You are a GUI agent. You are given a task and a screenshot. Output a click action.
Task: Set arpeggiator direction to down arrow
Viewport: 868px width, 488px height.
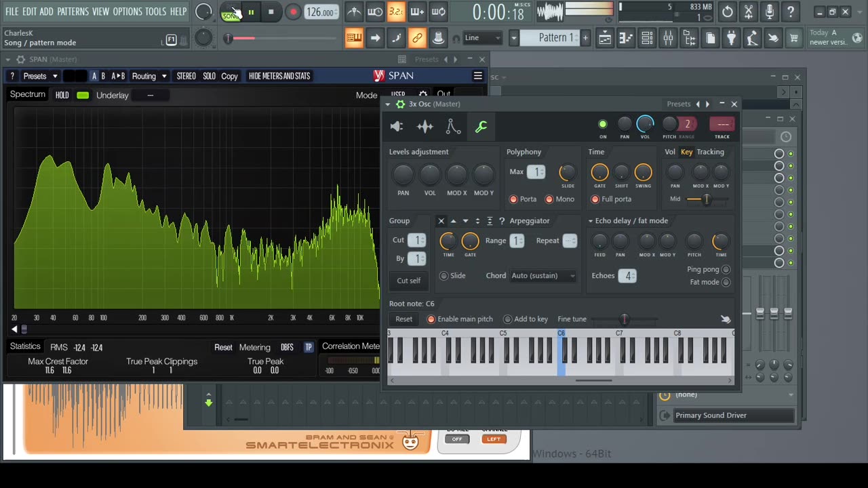point(465,221)
